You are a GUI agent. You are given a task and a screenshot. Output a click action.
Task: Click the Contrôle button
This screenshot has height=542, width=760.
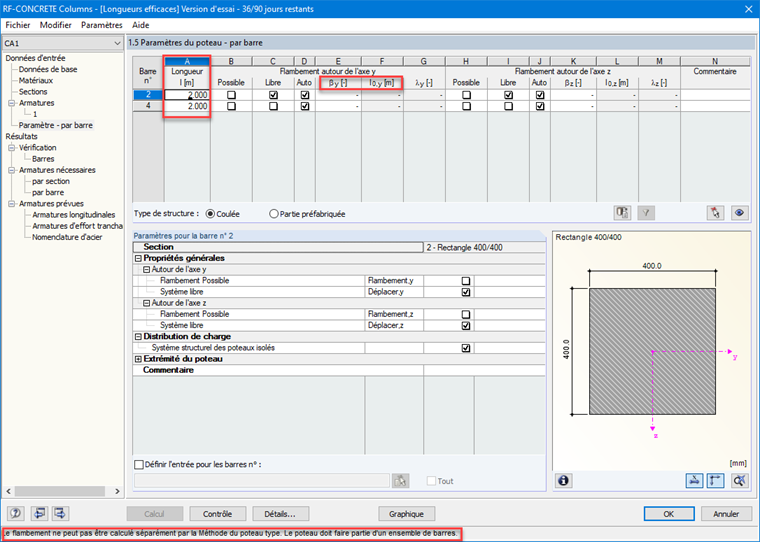(218, 513)
